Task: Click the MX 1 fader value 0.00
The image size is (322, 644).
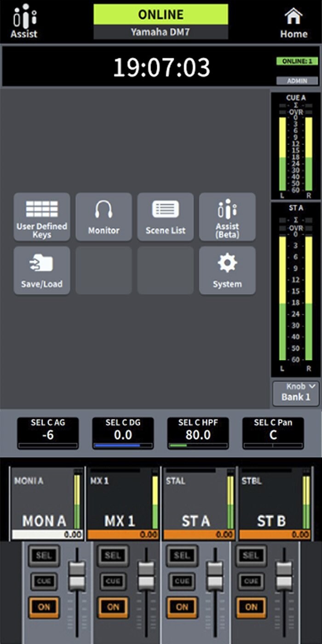Action: click(123, 535)
